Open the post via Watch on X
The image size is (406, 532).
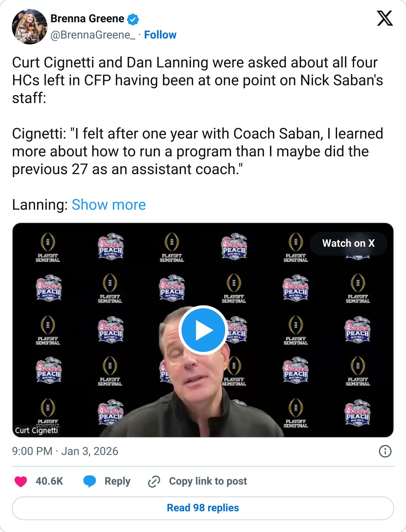(x=348, y=243)
